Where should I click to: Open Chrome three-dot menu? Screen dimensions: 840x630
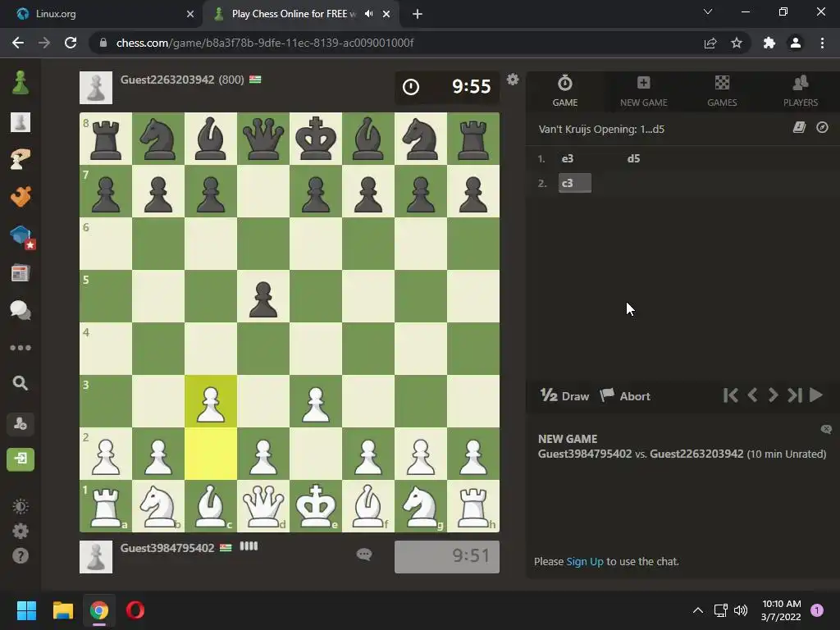pos(822,43)
